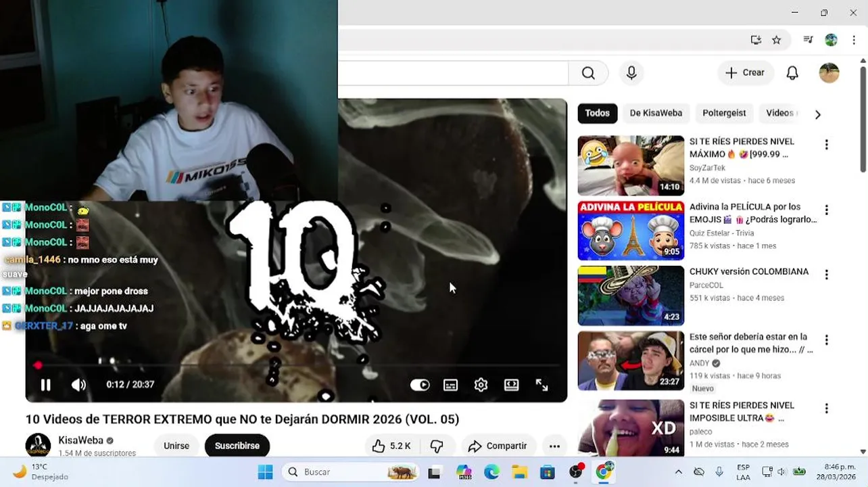Open the Windows Start menu
868x487 pixels.
[265, 472]
